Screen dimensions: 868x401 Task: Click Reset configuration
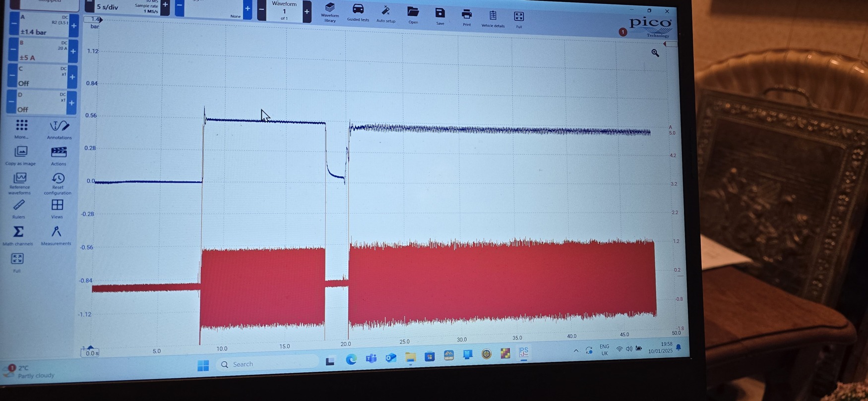tap(58, 183)
